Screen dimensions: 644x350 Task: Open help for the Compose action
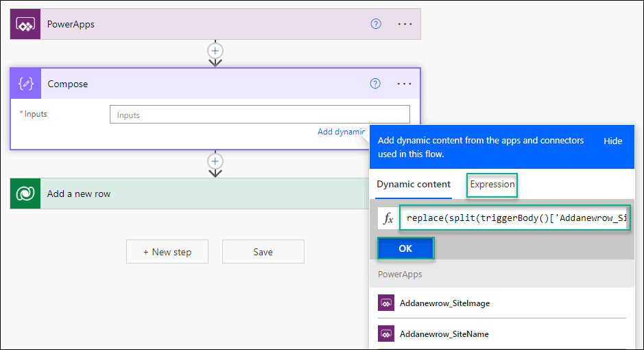375,84
